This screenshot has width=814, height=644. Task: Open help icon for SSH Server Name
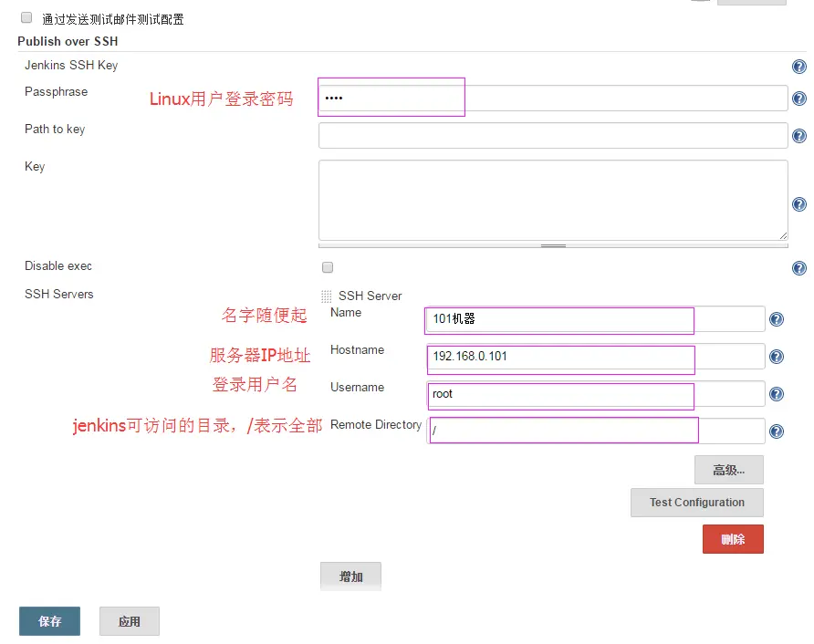[776, 319]
